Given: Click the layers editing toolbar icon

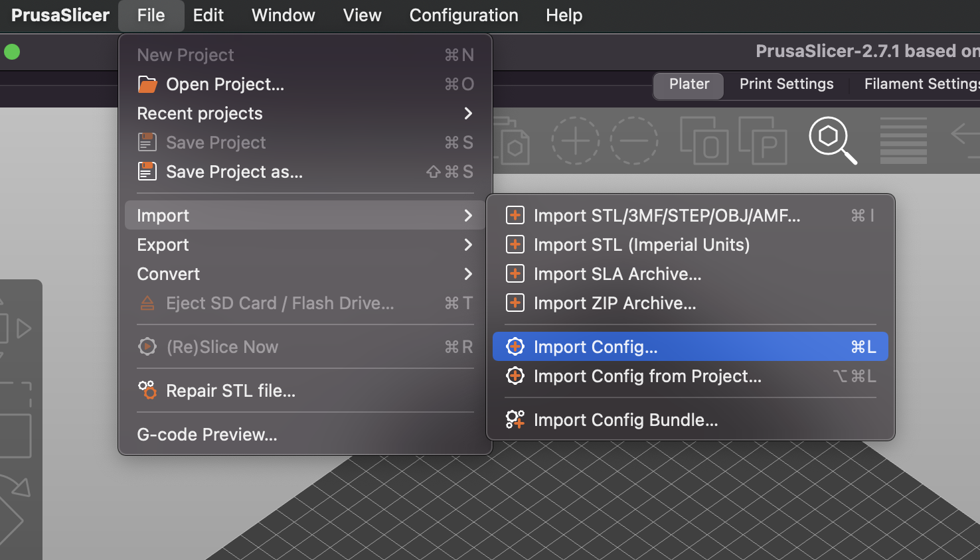Looking at the screenshot, I should 903,141.
